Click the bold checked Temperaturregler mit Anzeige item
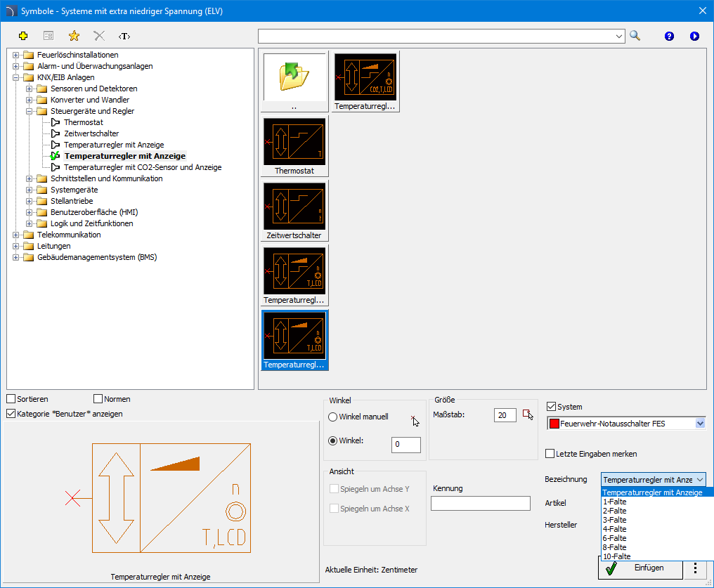Viewport: 714px width, 588px height. (125, 156)
